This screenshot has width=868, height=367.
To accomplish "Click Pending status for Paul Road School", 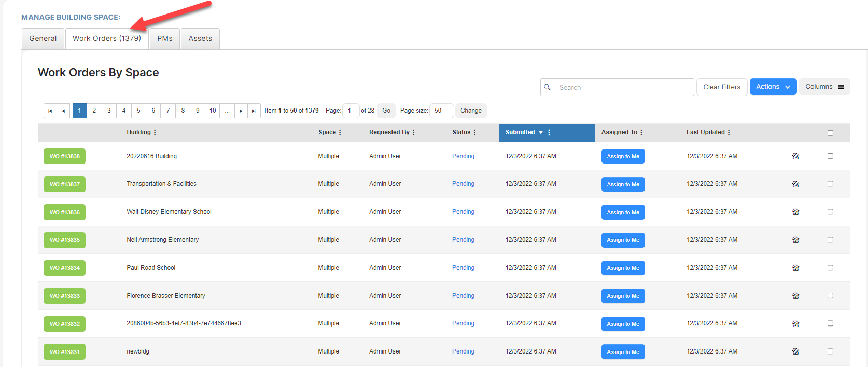I will (x=463, y=268).
